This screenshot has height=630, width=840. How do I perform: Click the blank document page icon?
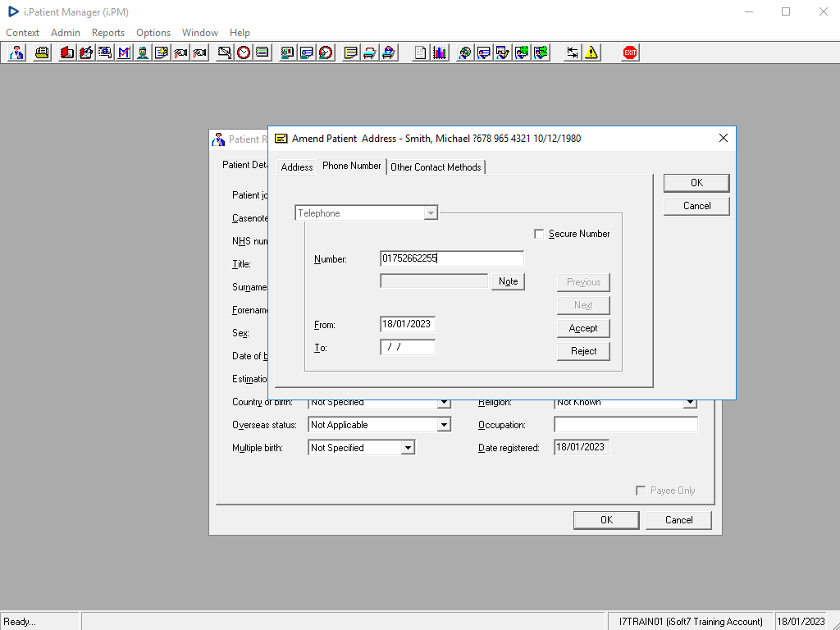(x=420, y=52)
